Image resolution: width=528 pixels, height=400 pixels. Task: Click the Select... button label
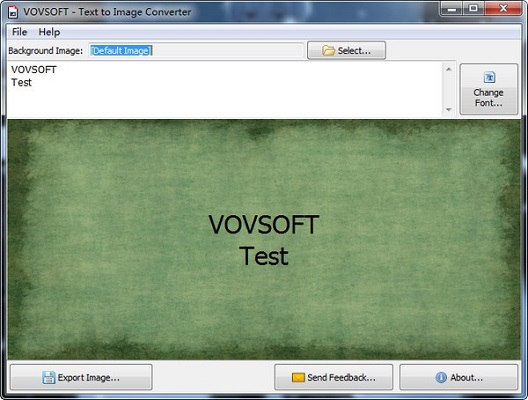pos(354,51)
